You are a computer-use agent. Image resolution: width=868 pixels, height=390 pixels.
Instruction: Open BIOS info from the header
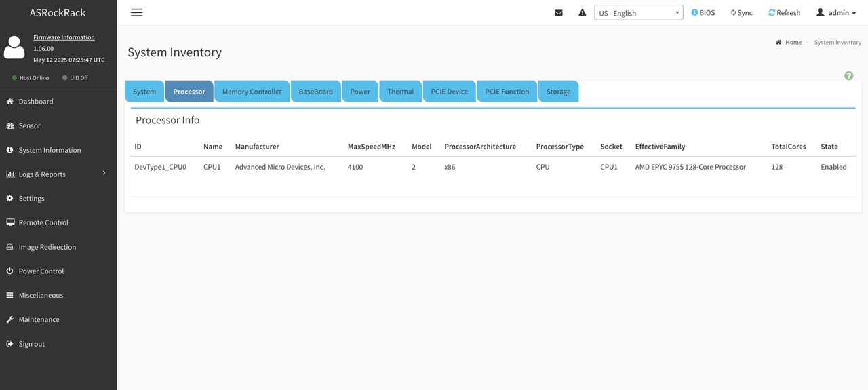pyautogui.click(x=703, y=13)
